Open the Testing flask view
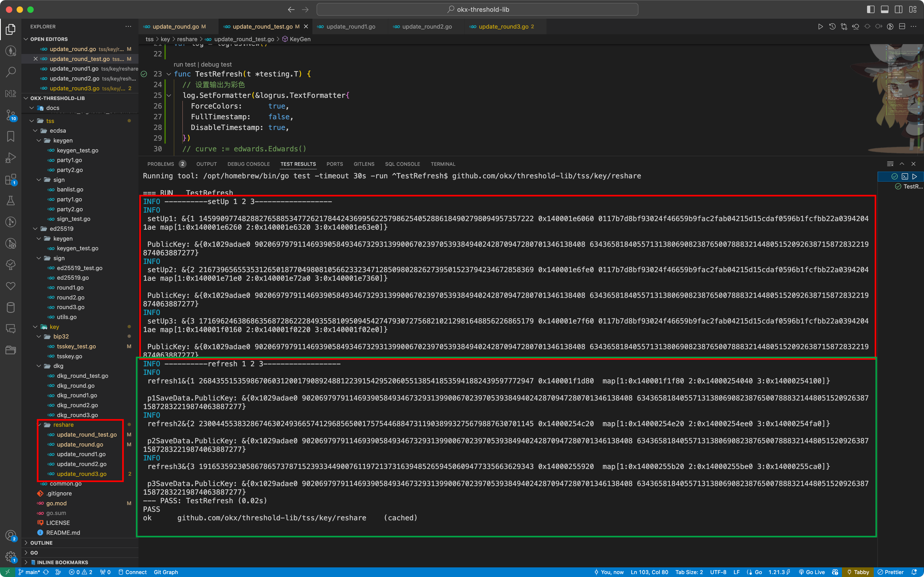The height and width of the screenshot is (577, 924). point(11,200)
